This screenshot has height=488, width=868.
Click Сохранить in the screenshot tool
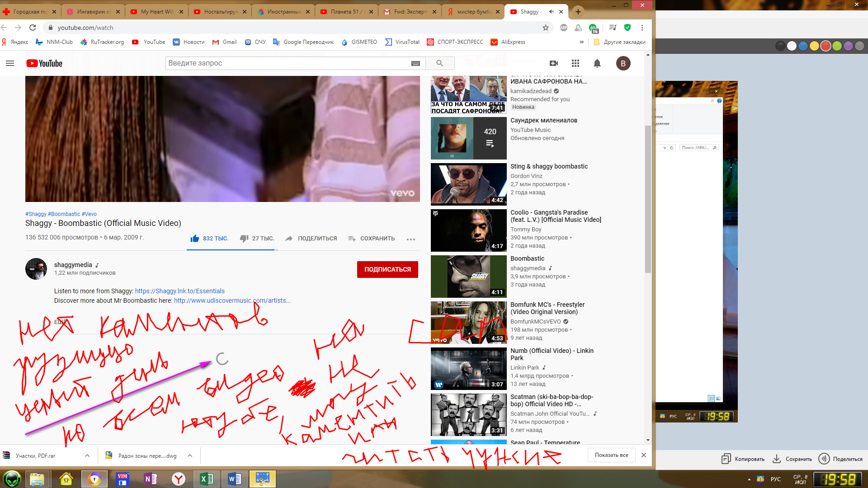pyautogui.click(x=792, y=459)
